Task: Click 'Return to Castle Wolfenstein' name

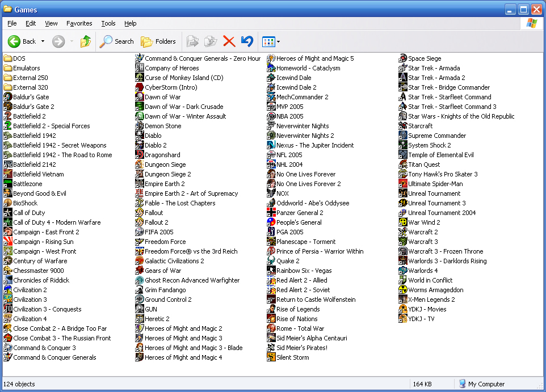Action: point(316,300)
